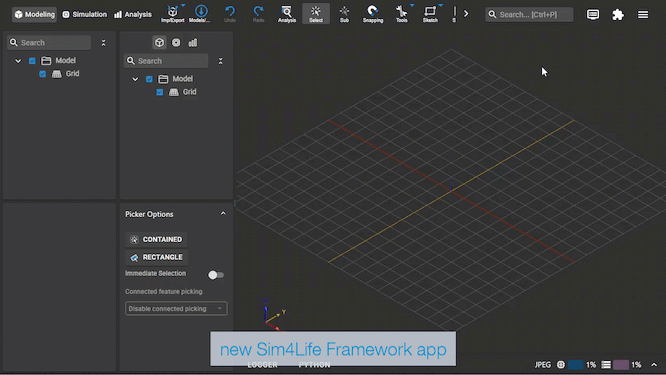The image size is (666, 375).
Task: Expand the bottom panel with up chevron
Action: pyautogui.click(x=654, y=365)
